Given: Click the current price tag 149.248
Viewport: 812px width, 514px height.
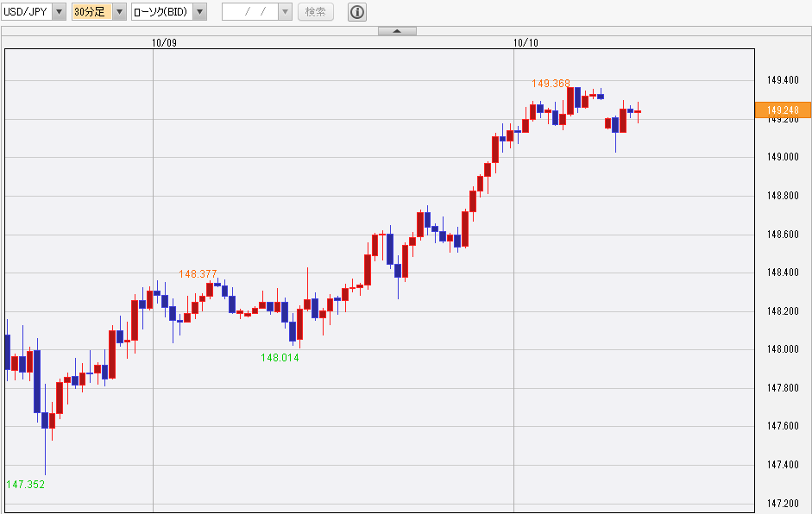Looking at the screenshot, I should pos(783,110).
